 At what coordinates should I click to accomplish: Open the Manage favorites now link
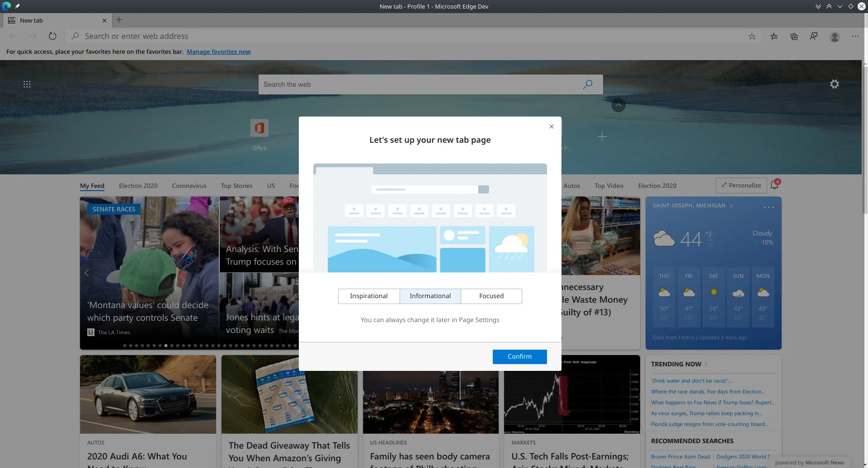click(x=218, y=51)
